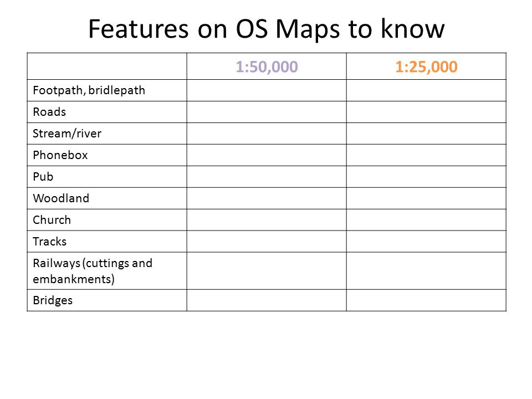Select the slide title 'Features on OS Maps to know'
Screen dimensions: 532x399
tap(267, 29)
